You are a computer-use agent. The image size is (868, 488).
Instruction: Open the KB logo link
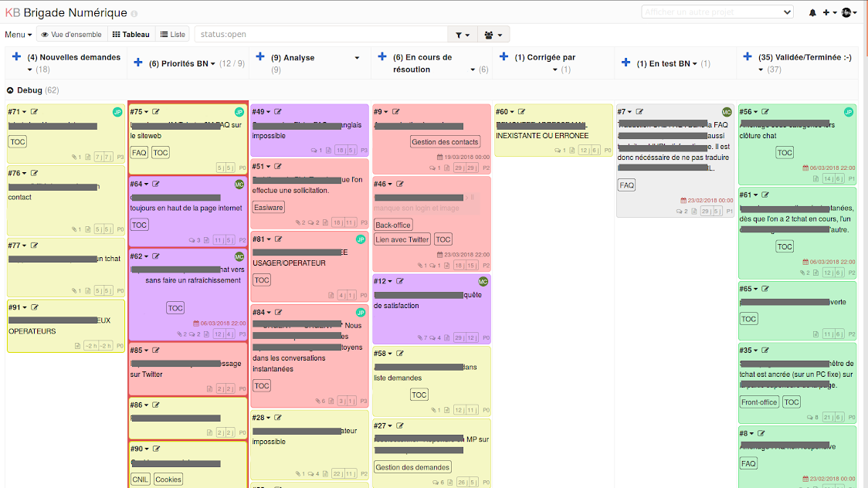pos(12,12)
